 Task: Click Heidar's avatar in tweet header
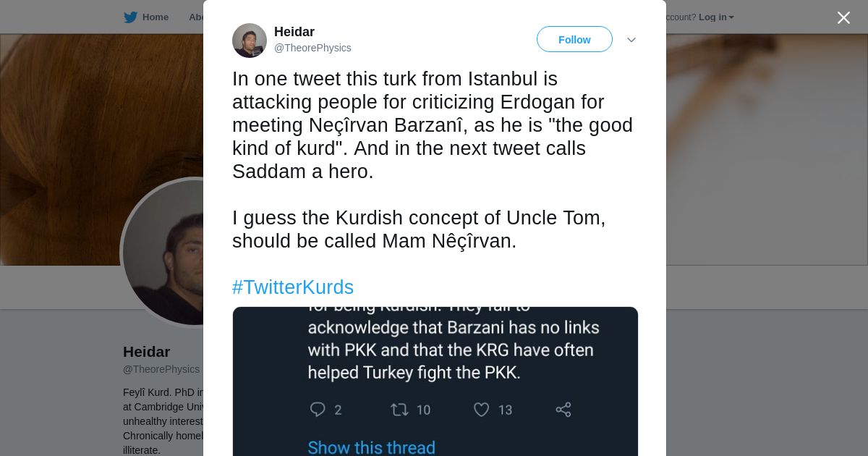coord(250,40)
